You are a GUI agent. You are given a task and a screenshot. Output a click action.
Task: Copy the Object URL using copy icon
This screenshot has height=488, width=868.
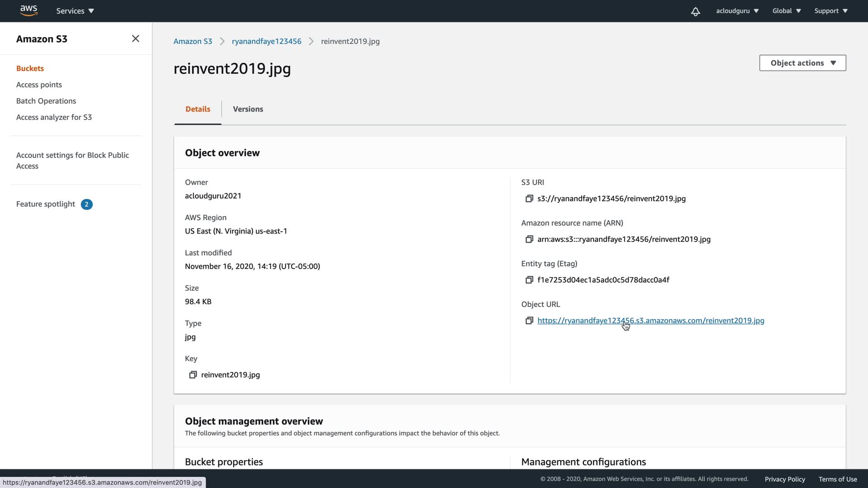coord(529,321)
